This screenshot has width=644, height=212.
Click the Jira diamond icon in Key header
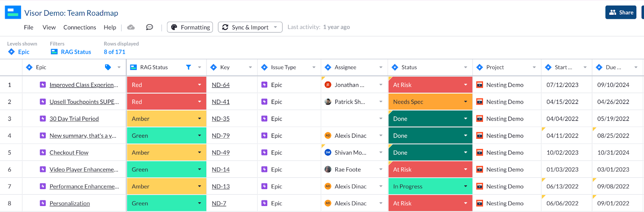pos(214,67)
